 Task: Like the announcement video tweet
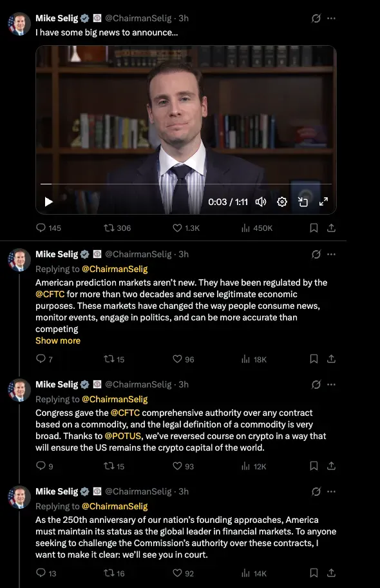click(177, 228)
